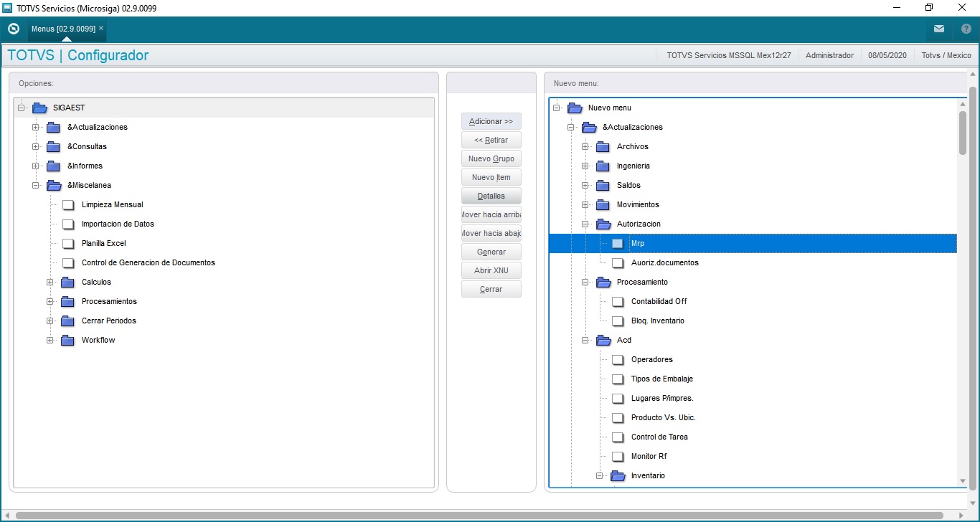The image size is (980, 522).
Task: Expand the Workflow node
Action: 50,340
